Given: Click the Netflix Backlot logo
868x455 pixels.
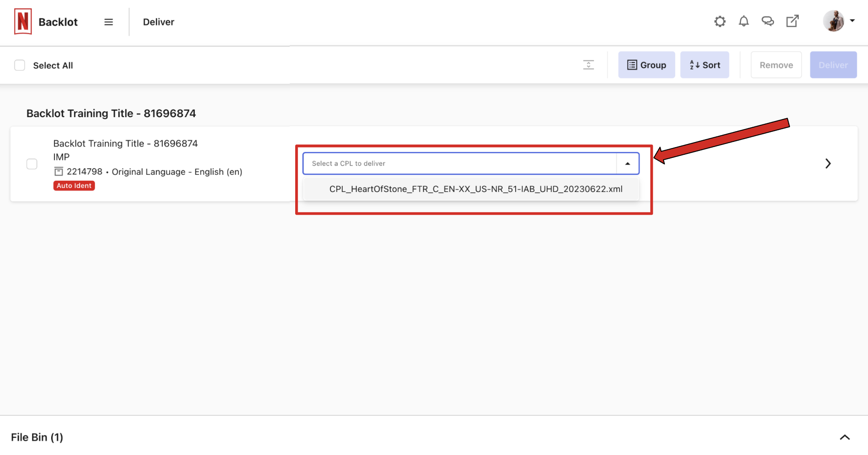Looking at the screenshot, I should pyautogui.click(x=23, y=22).
